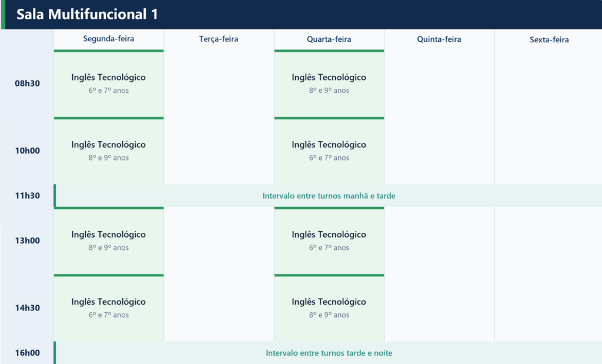
Task: Select the Quinta-feira column header
Action: [x=439, y=39]
